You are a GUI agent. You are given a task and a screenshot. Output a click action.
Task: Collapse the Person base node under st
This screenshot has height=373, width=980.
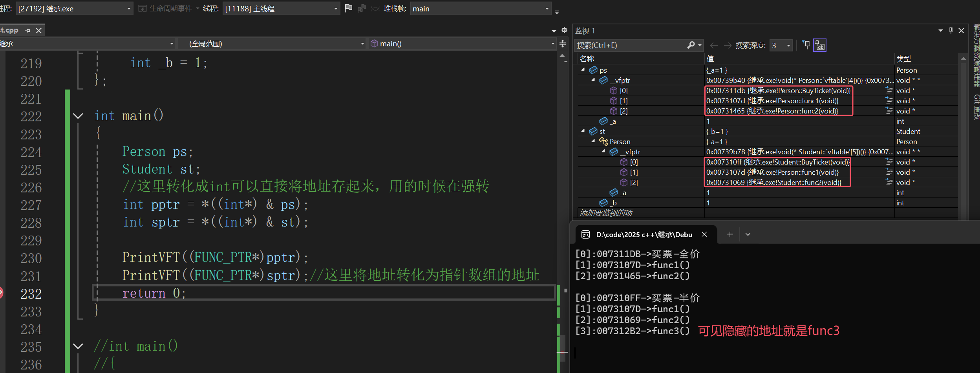[x=593, y=141]
